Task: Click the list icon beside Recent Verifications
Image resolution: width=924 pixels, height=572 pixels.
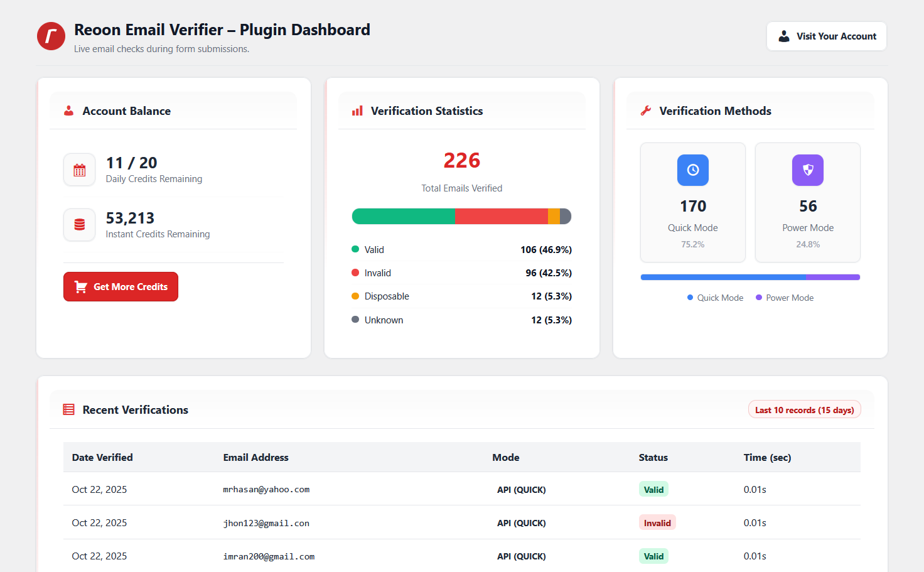Action: point(69,410)
